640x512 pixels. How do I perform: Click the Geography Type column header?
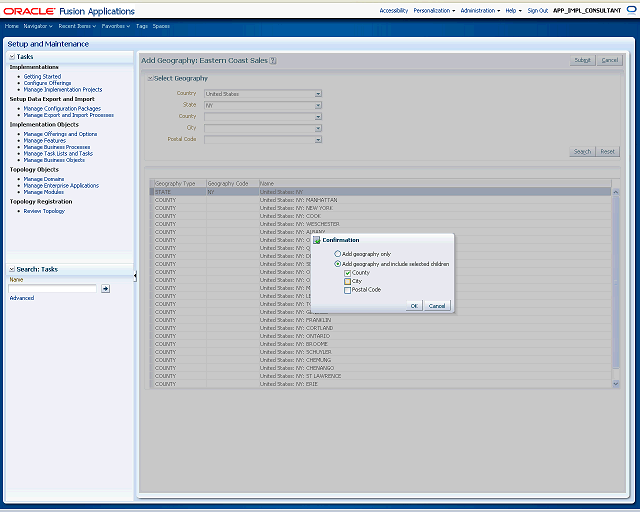[180, 184]
